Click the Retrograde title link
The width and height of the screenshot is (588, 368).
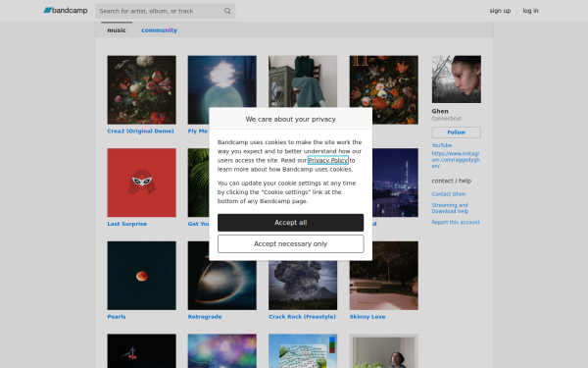click(x=205, y=317)
